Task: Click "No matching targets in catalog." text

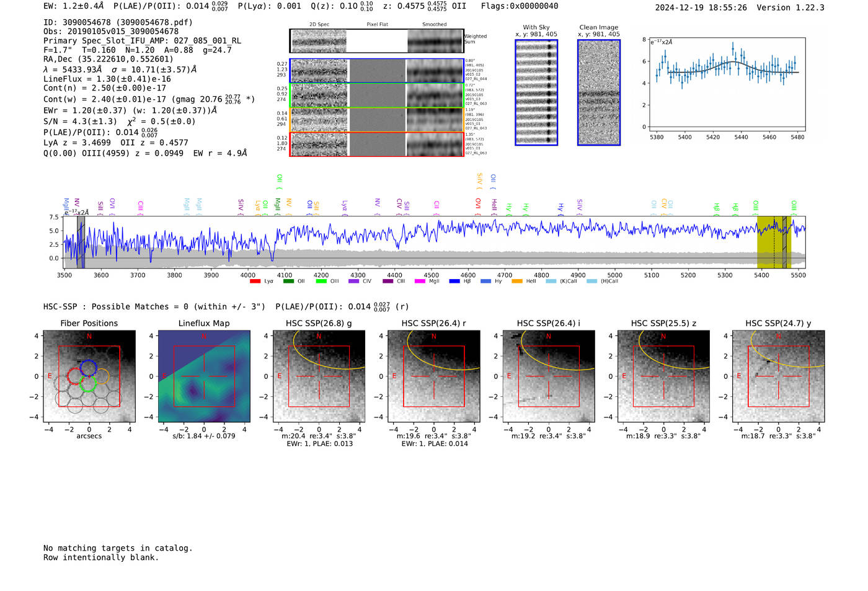Action: (118, 548)
